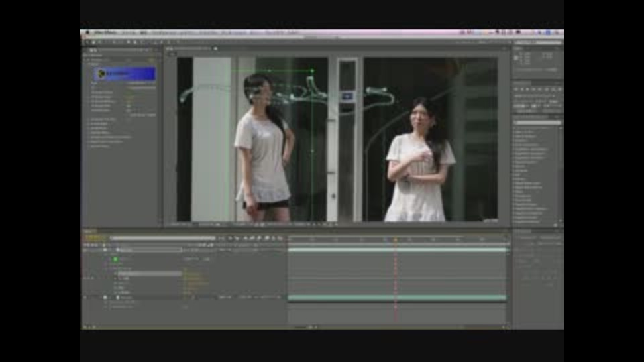The width and height of the screenshot is (644, 362).
Task: Toggle mute audio in Preview panel
Action: (546, 88)
